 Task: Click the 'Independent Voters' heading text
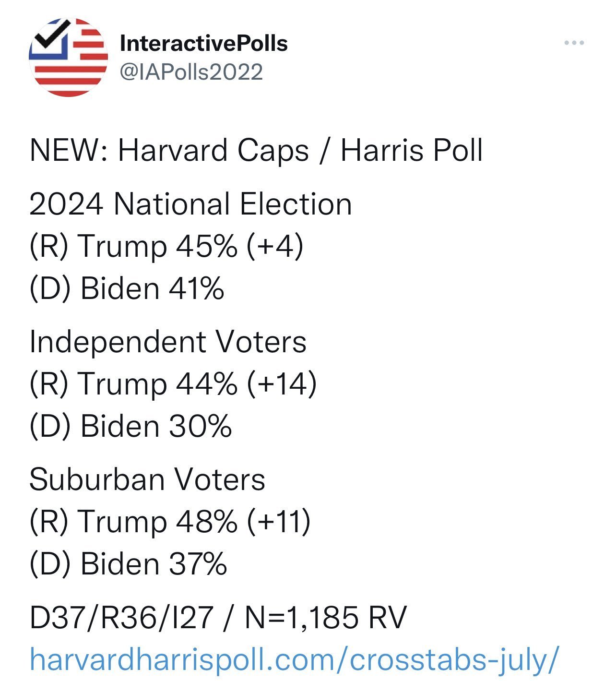[168, 342]
